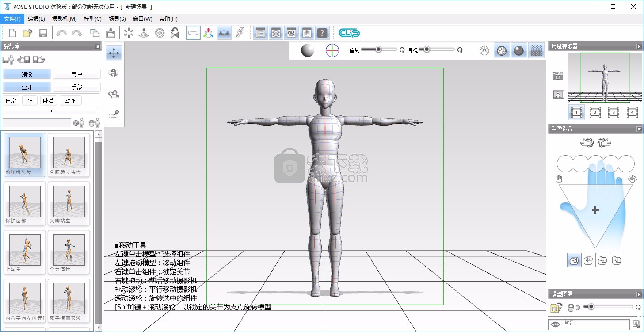Click the paste clipboard icon in the toolbar
Image resolution: width=644 pixels, height=332 pixels.
coord(111,33)
